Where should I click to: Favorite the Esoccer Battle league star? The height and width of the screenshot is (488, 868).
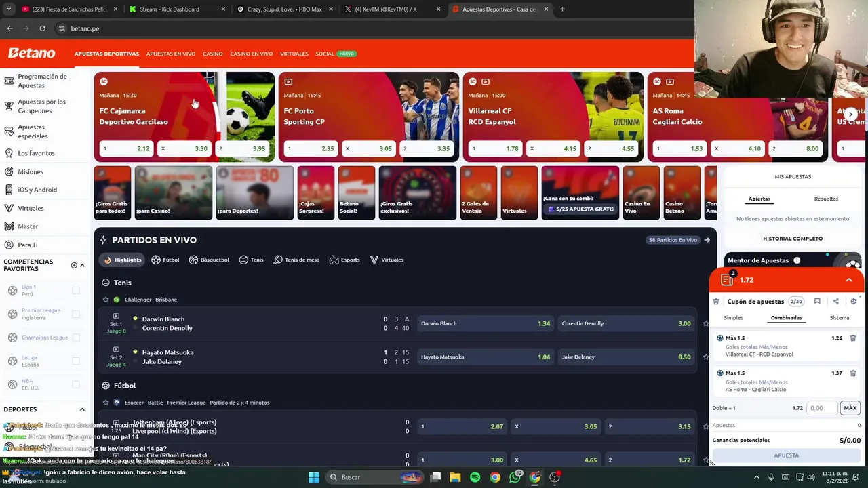[x=106, y=403]
